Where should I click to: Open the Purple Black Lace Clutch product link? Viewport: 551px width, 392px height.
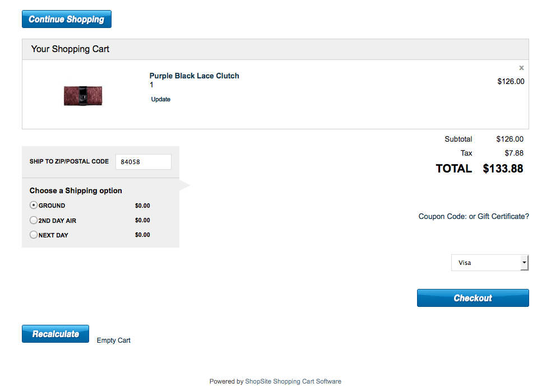[x=194, y=76]
